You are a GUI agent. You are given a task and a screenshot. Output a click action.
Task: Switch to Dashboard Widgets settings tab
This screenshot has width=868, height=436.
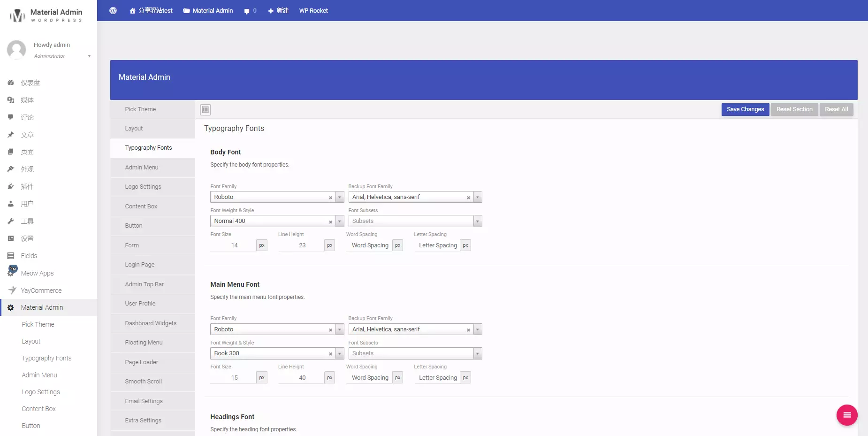point(152,323)
